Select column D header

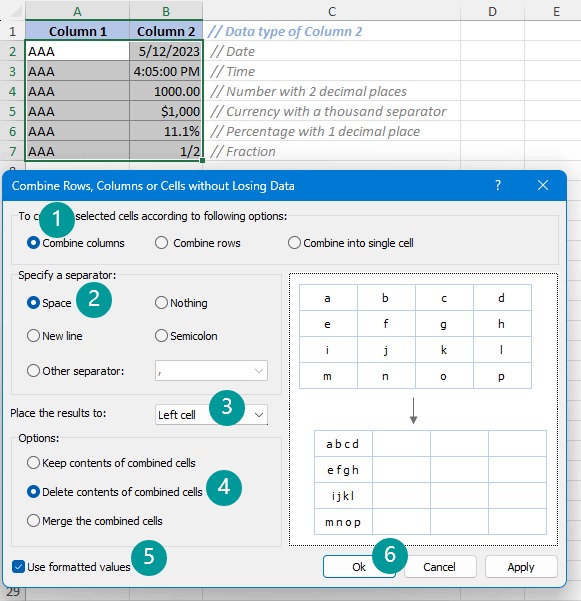pos(492,11)
